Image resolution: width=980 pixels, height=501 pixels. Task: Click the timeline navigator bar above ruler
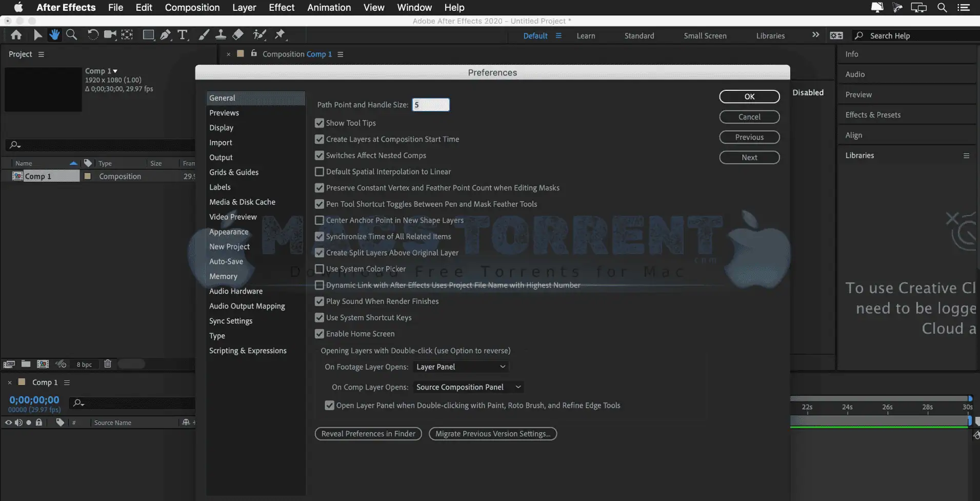pyautogui.click(x=881, y=398)
